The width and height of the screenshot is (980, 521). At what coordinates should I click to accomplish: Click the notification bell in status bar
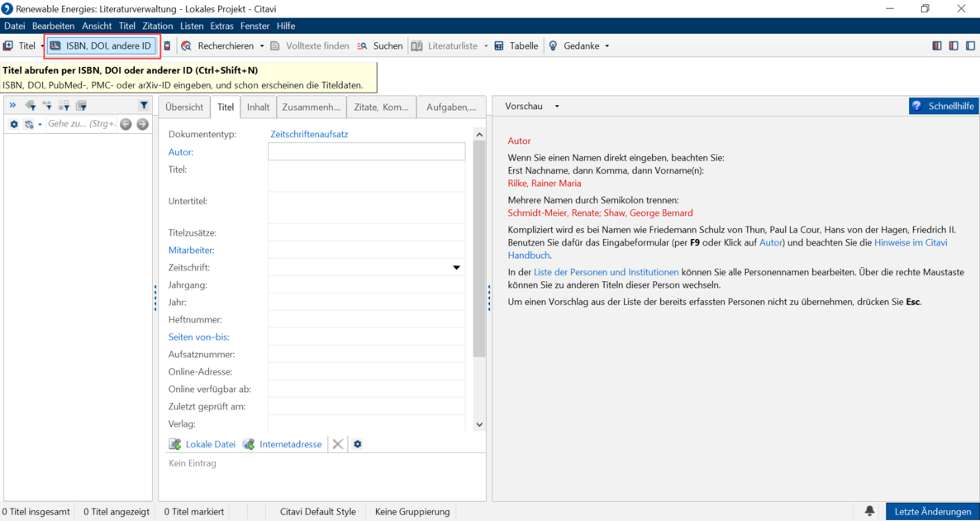870,511
